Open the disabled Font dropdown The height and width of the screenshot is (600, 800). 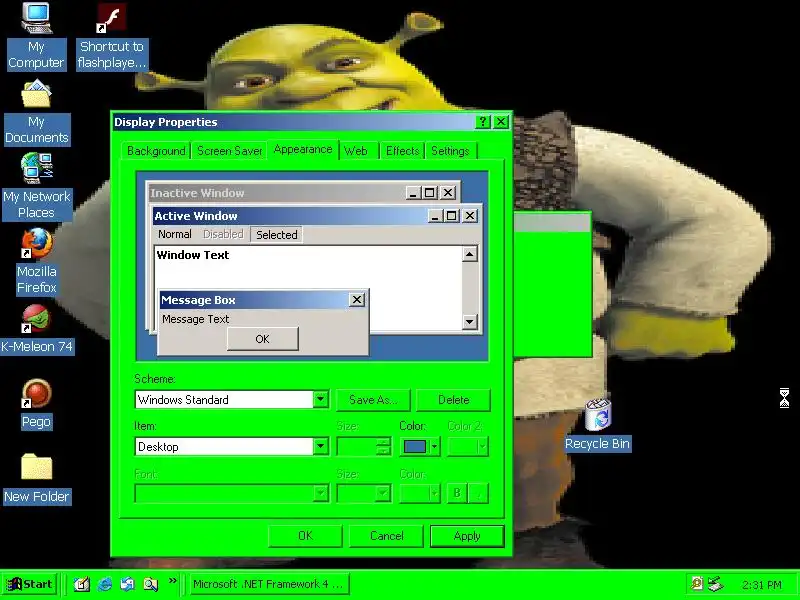pos(232,493)
